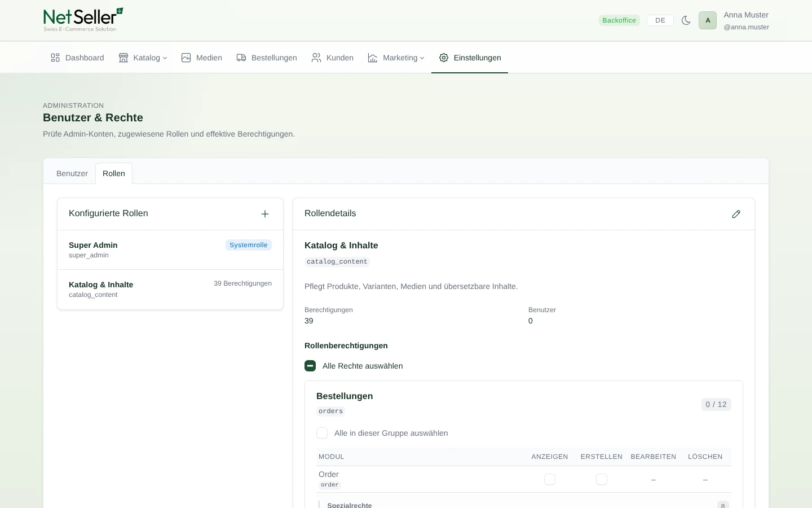812x508 pixels.
Task: Toggle dark mode moon icon
Action: point(686,20)
